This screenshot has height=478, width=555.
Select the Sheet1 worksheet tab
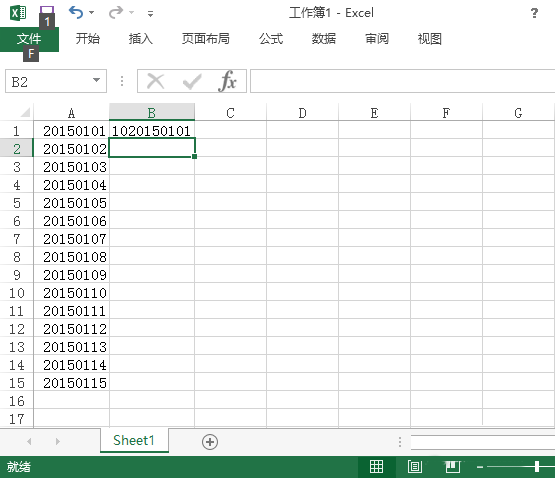tap(134, 440)
